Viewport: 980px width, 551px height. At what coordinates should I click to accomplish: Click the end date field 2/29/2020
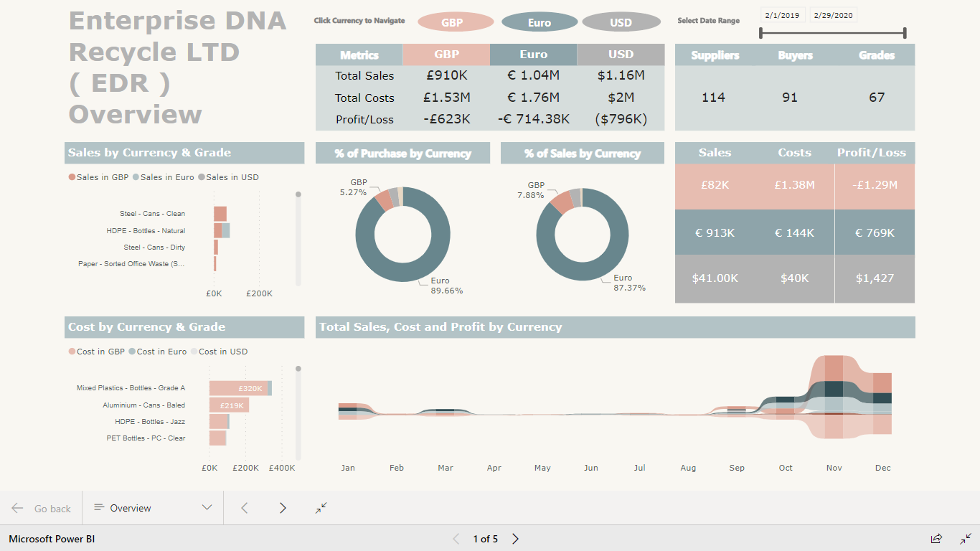click(833, 15)
